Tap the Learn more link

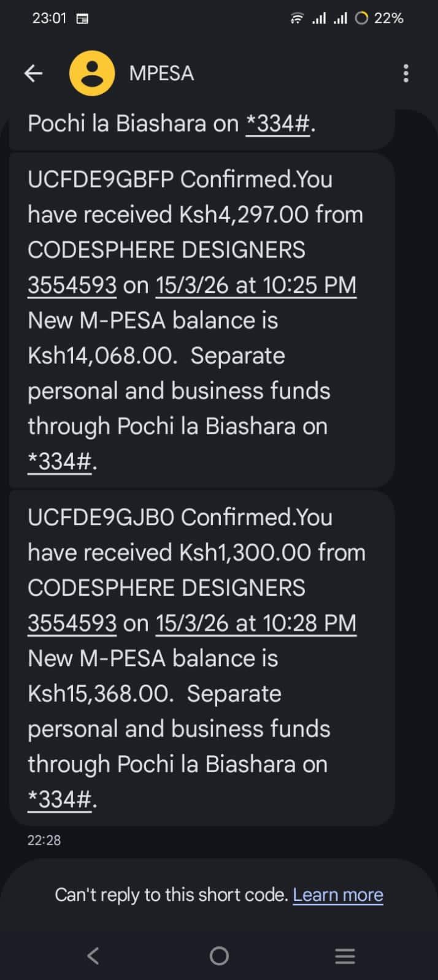[338, 895]
